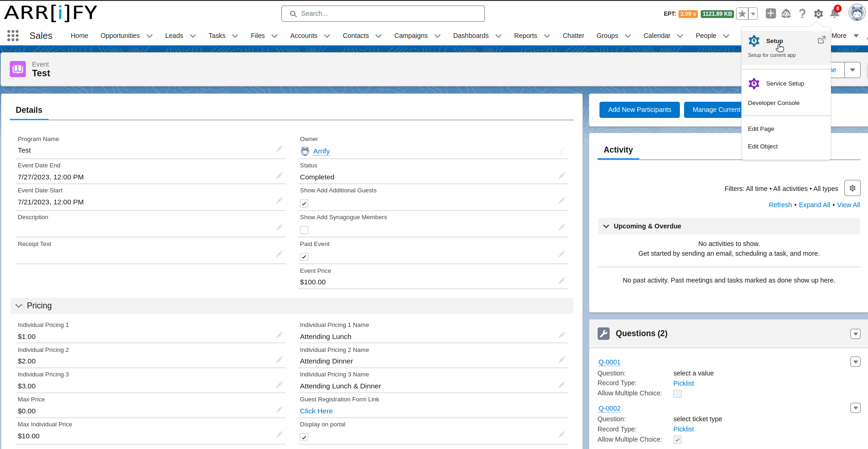Open the activity filter settings gear
Viewport: 868px width, 449px height.
coord(852,188)
